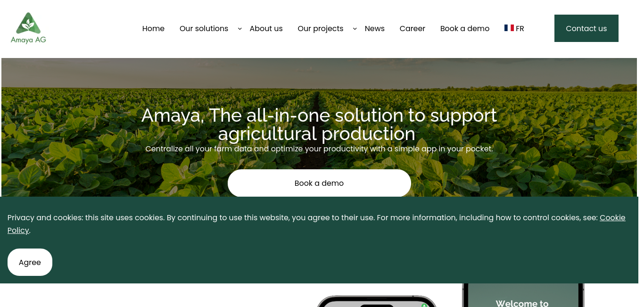Open the Our solutions menu item
The width and height of the screenshot is (644, 307).
click(x=204, y=28)
